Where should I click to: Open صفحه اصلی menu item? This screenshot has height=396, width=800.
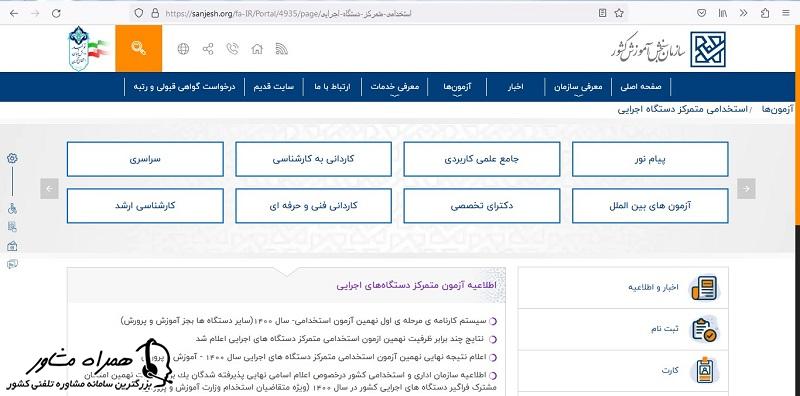click(x=641, y=87)
